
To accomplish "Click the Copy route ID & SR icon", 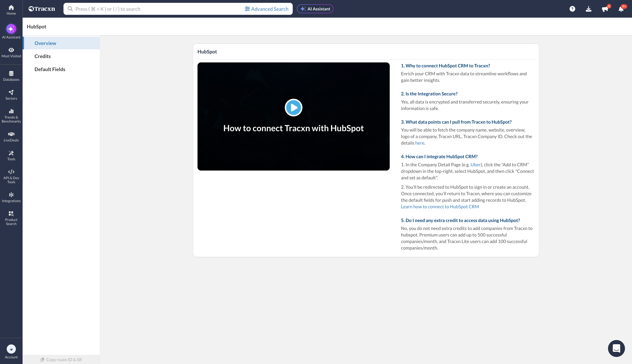I will (42, 359).
